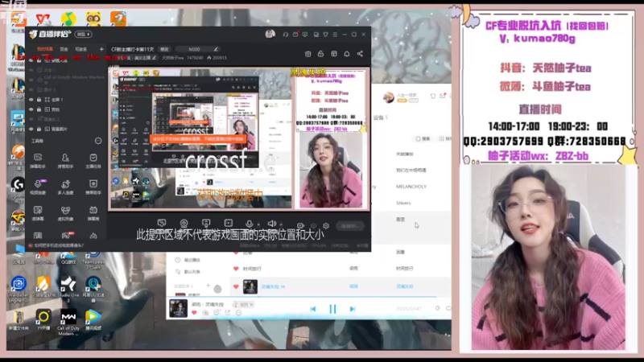
Task: Seek on the music player progress bar
Action: tap(308, 297)
